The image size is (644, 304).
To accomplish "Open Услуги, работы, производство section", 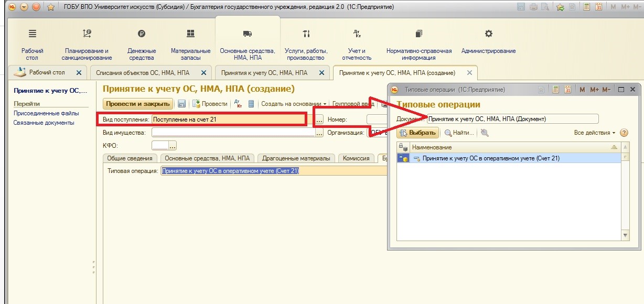I will 306,45.
